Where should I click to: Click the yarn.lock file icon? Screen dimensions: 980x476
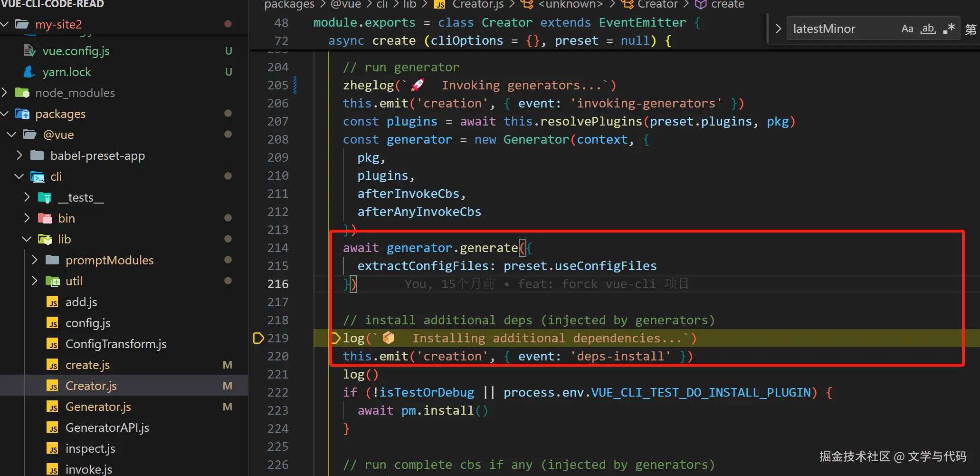tap(29, 71)
